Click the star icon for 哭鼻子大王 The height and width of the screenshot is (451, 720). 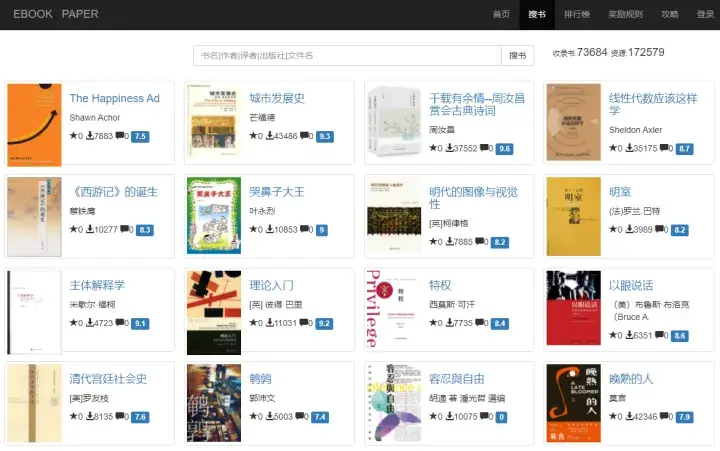tap(253, 229)
